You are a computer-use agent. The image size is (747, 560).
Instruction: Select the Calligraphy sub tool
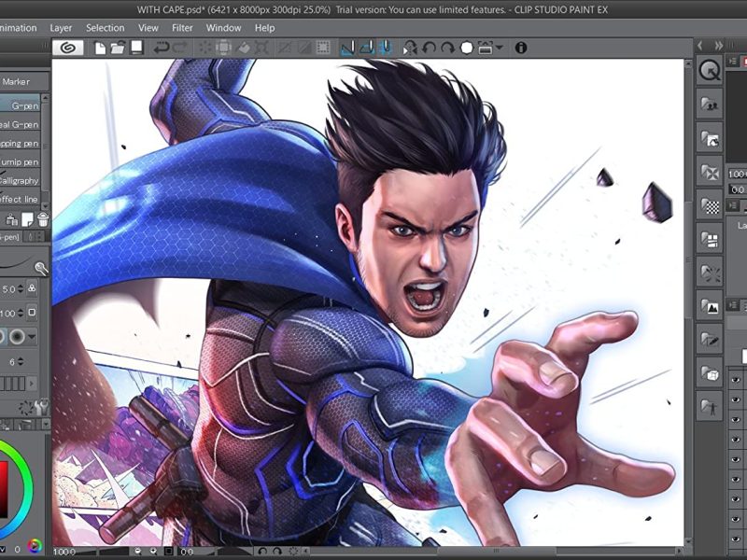[x=21, y=180]
